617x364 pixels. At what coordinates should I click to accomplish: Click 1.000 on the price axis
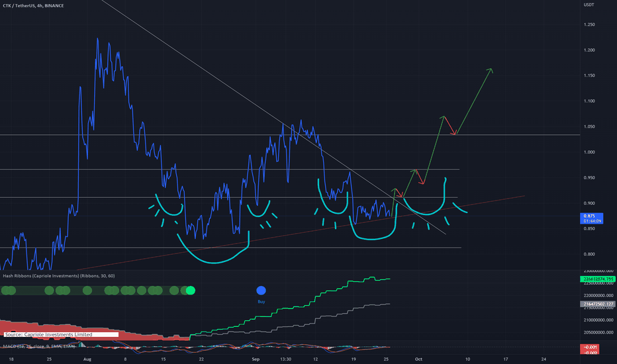(x=589, y=152)
